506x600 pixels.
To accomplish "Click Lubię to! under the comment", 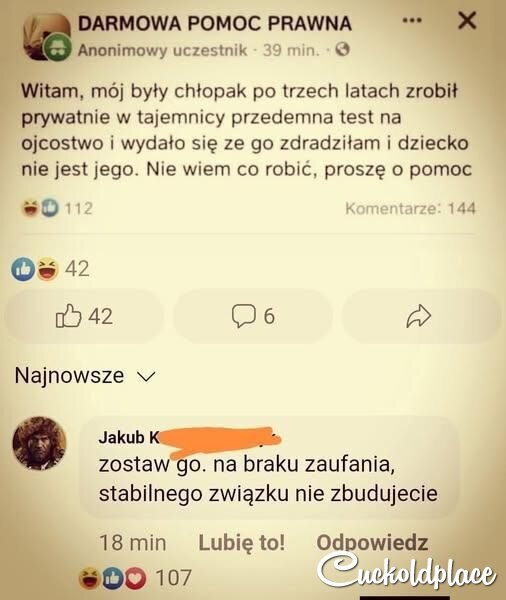I will coord(242,542).
